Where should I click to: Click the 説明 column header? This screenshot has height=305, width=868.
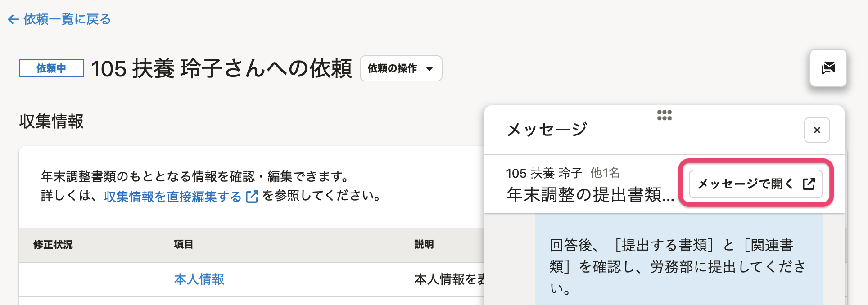click(x=424, y=244)
